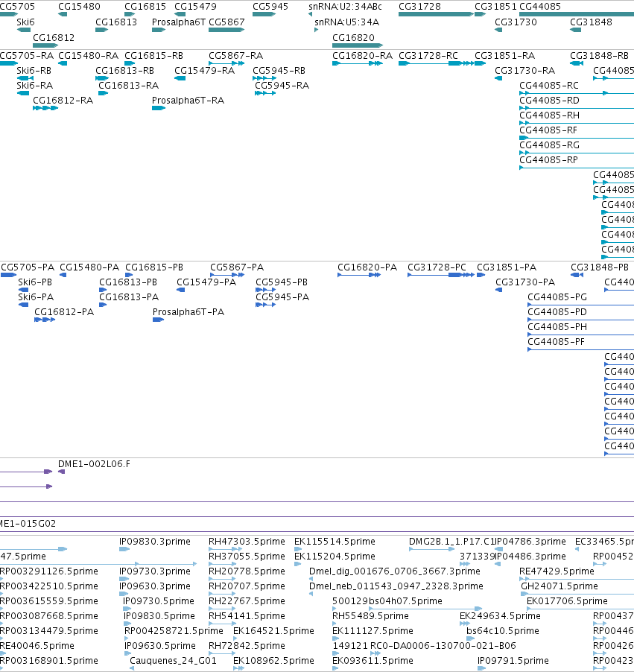Click the CG15479 gene label
The height and width of the screenshot is (672, 634).
(x=195, y=7)
